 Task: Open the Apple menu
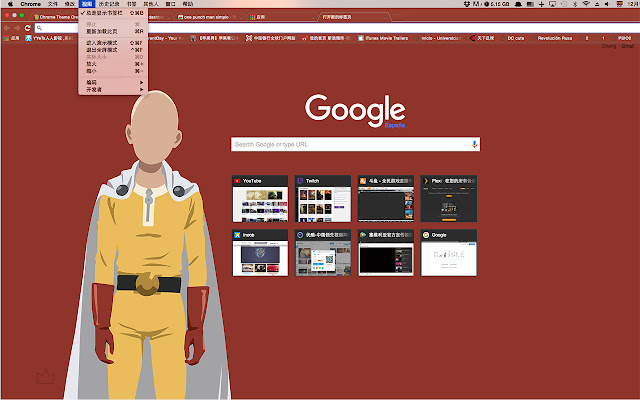(x=11, y=4)
